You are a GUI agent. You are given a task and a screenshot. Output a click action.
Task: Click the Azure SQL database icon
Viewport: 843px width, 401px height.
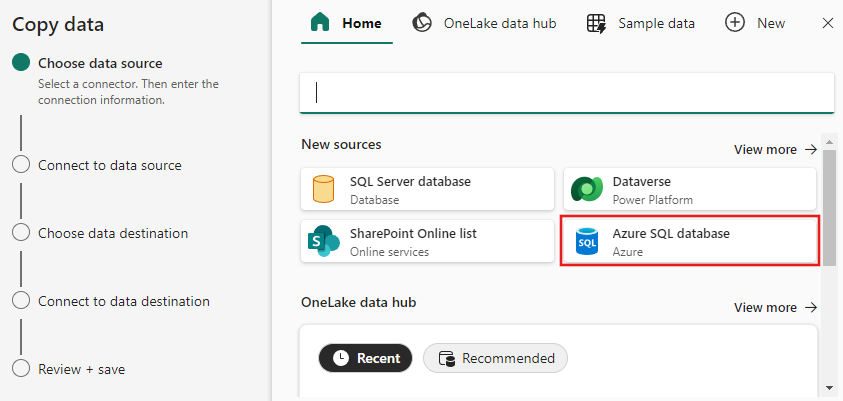(586, 241)
